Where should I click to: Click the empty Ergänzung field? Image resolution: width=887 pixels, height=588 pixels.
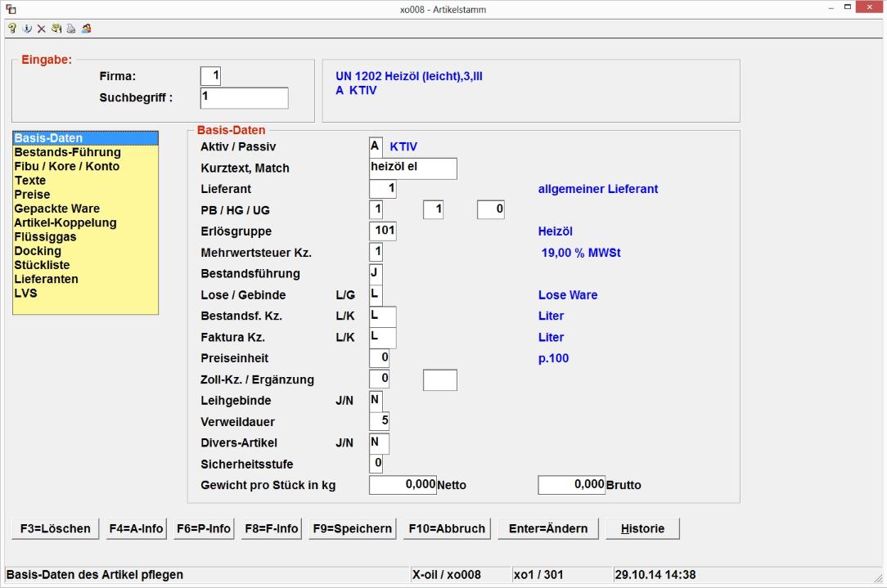(440, 380)
